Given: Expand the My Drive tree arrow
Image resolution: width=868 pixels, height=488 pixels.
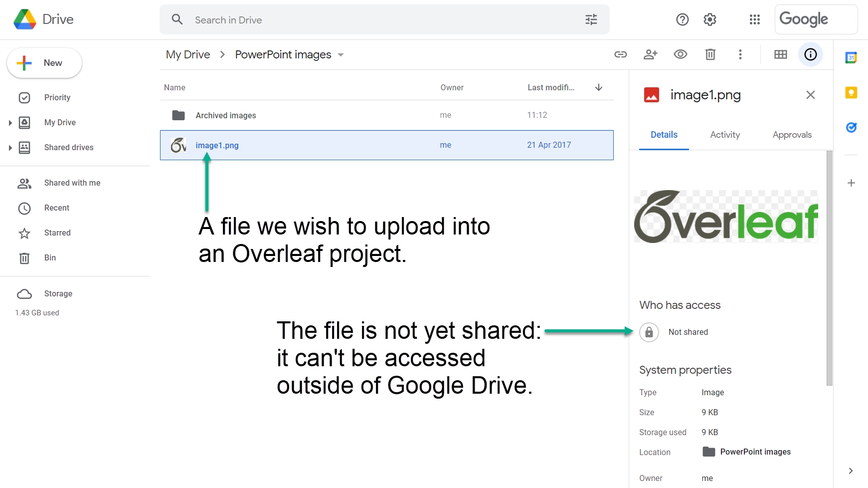Looking at the screenshot, I should point(10,123).
